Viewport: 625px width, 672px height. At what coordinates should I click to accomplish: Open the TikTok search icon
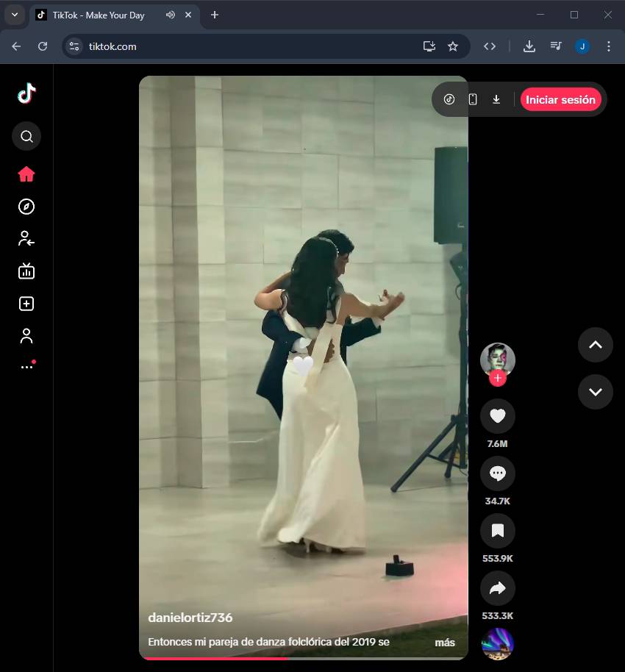[26, 136]
